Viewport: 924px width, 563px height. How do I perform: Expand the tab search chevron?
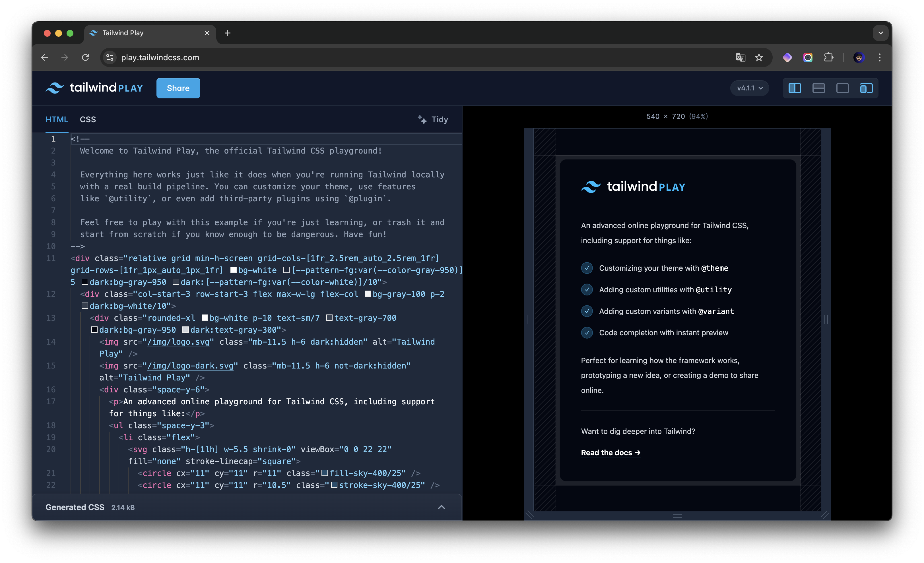click(881, 33)
